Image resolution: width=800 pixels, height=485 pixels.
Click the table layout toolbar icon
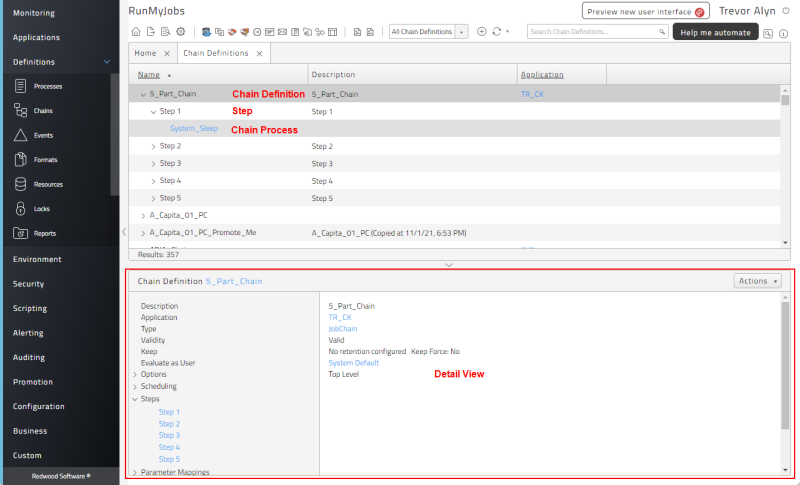[333, 32]
